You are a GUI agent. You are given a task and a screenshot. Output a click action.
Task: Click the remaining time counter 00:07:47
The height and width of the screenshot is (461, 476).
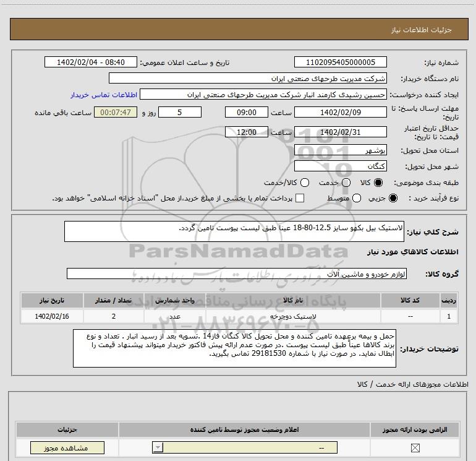pyautogui.click(x=116, y=112)
